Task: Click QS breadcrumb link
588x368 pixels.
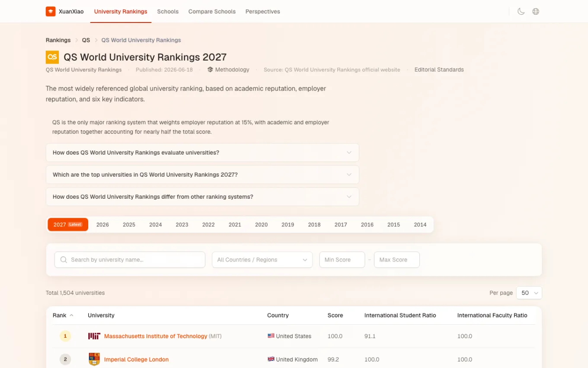Action: [86, 40]
